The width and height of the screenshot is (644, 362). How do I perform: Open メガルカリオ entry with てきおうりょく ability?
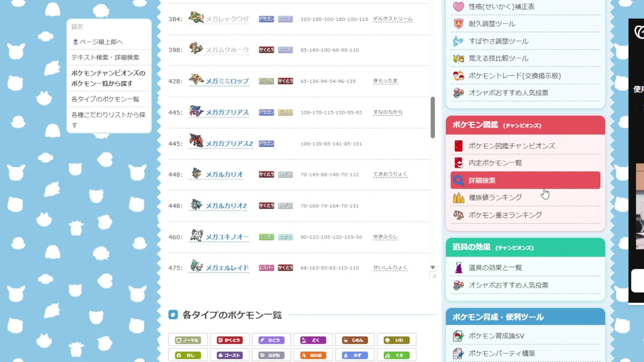(224, 174)
